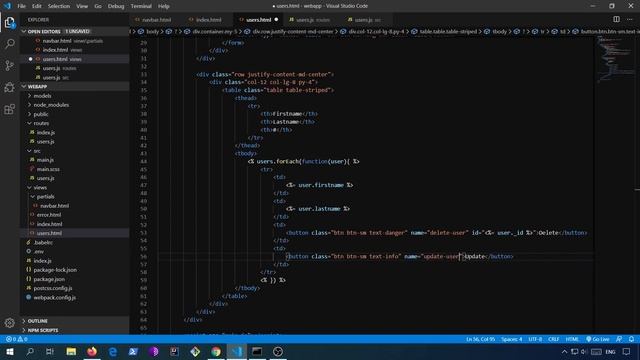Open Windows Action Center
The image size is (640, 360).
point(627,351)
